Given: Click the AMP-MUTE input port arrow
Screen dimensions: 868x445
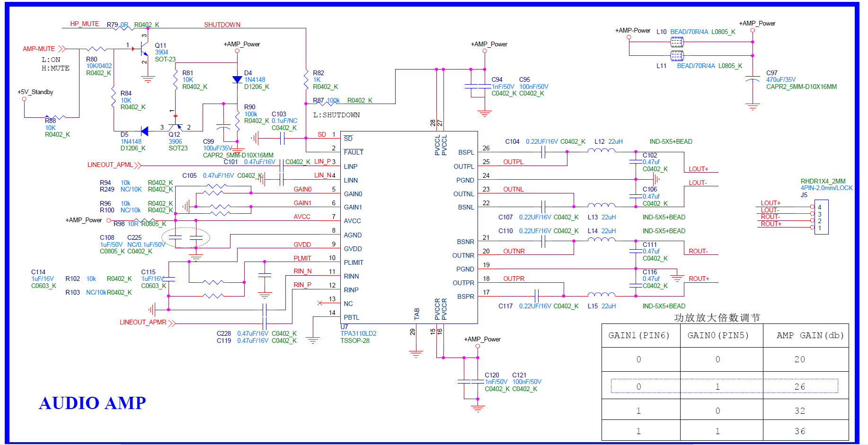Looking at the screenshot, I should click(62, 49).
